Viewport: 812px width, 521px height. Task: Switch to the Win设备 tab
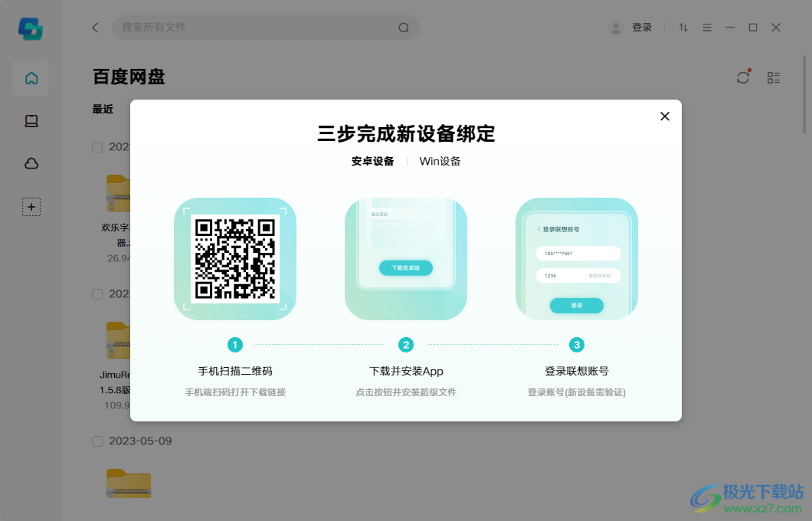(x=440, y=162)
